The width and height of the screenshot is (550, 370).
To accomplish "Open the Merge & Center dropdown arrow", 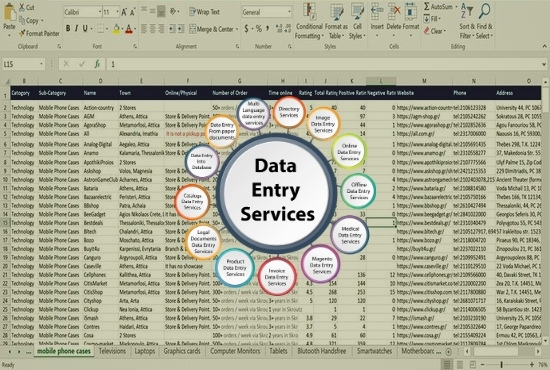I will click(237, 29).
